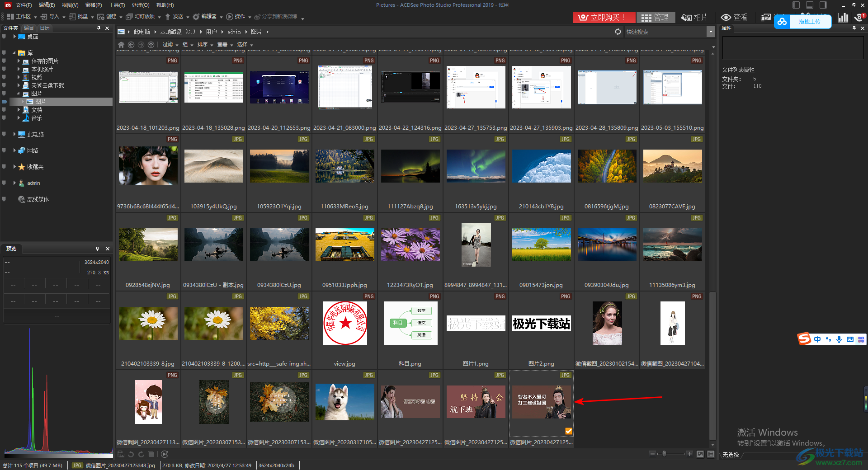This screenshot has height=470, width=868.
Task: Toggle the bottom panel layout icon
Action: [x=810, y=5]
